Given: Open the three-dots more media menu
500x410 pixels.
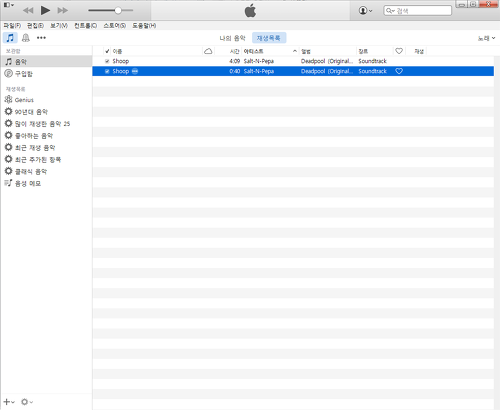Looking at the screenshot, I should point(41,38).
